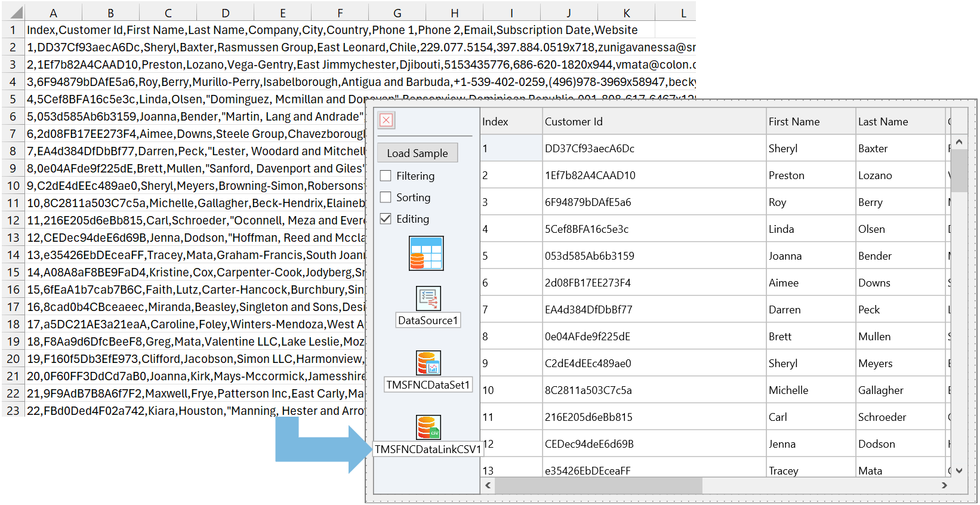
Task: Select cell CEDec94deE6d69B in grid
Action: 654,444
